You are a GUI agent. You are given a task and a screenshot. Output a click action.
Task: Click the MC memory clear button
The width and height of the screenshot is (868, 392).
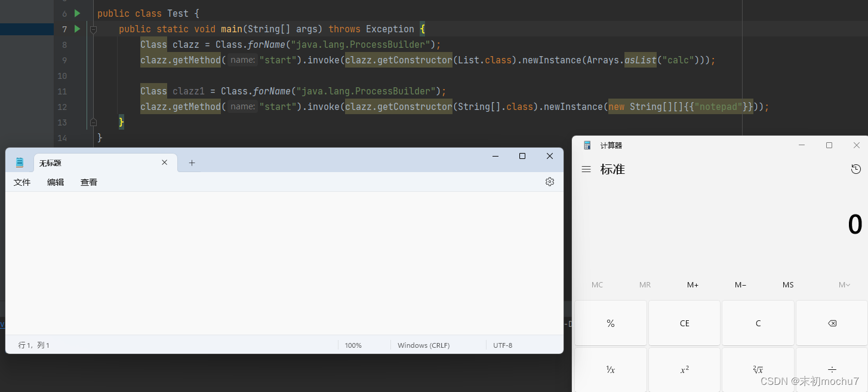pyautogui.click(x=597, y=285)
